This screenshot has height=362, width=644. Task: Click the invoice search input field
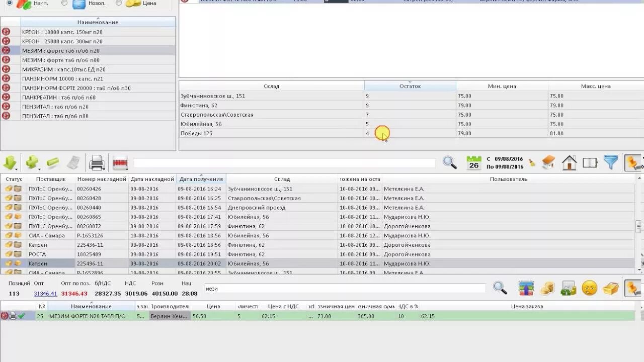284,163
